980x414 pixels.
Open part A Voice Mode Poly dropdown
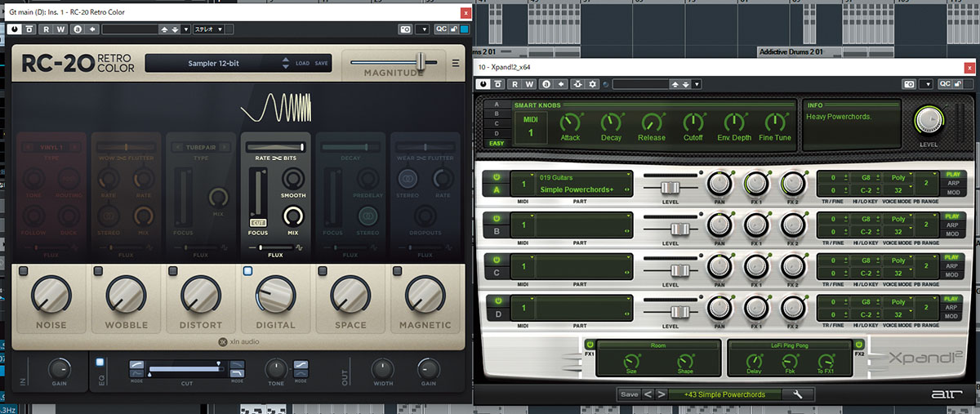[x=898, y=176]
